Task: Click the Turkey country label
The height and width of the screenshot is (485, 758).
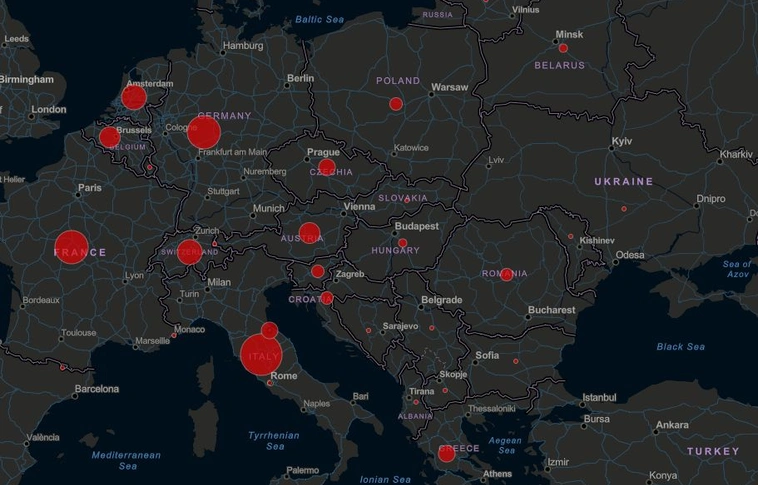Action: [x=713, y=452]
